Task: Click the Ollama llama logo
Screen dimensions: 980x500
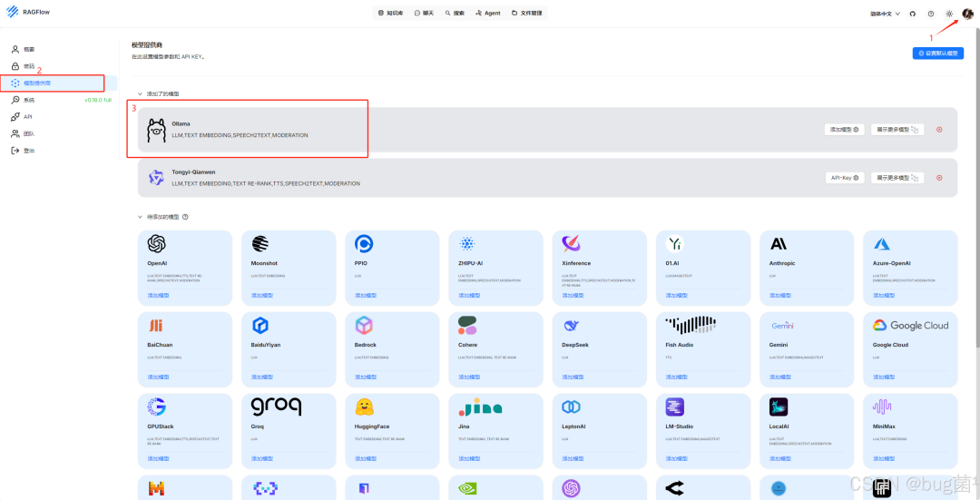Action: [156, 130]
